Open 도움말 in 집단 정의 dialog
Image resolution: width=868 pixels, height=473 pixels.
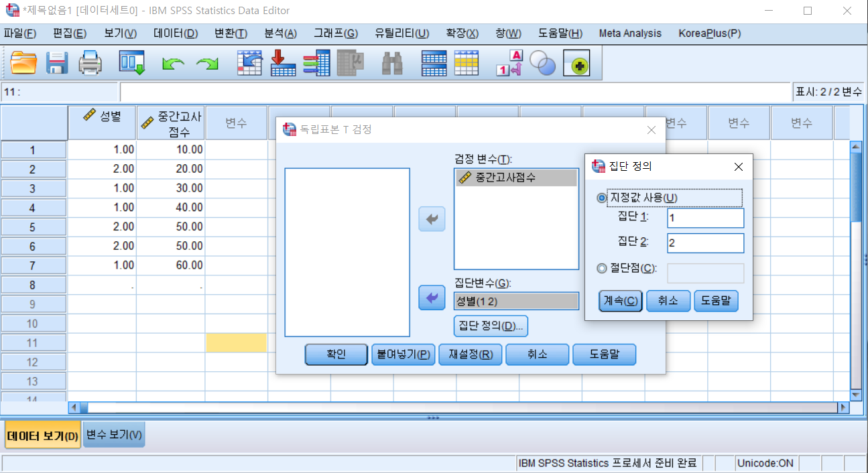(716, 301)
